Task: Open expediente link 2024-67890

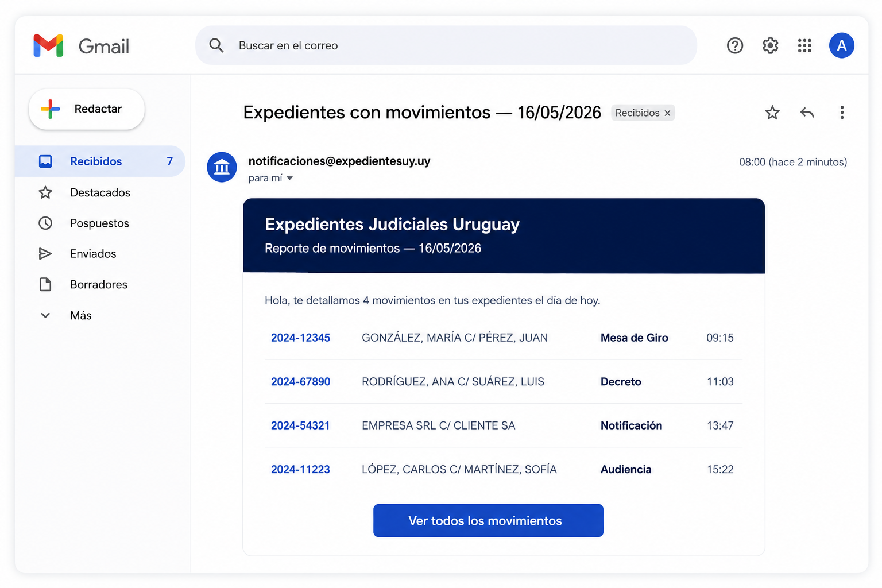Action: click(x=300, y=382)
